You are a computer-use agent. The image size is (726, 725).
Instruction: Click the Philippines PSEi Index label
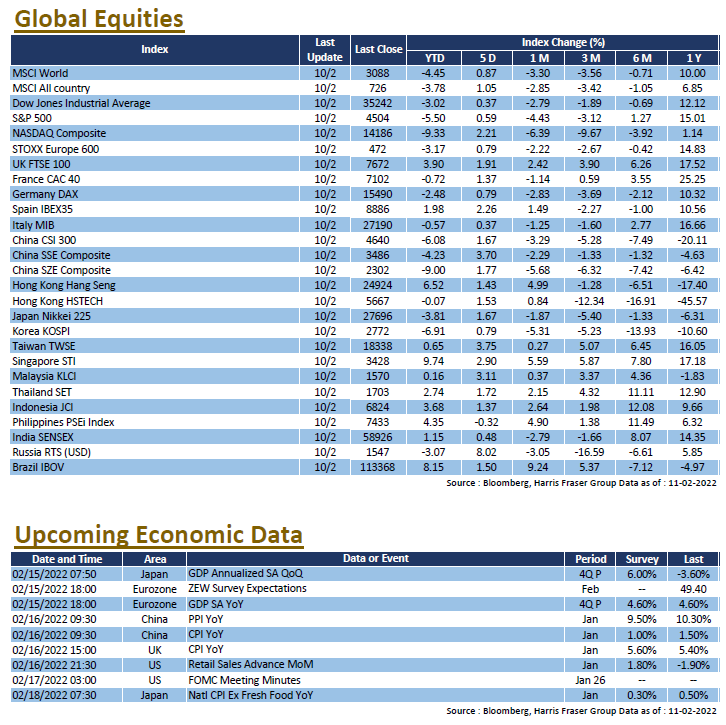(63, 422)
